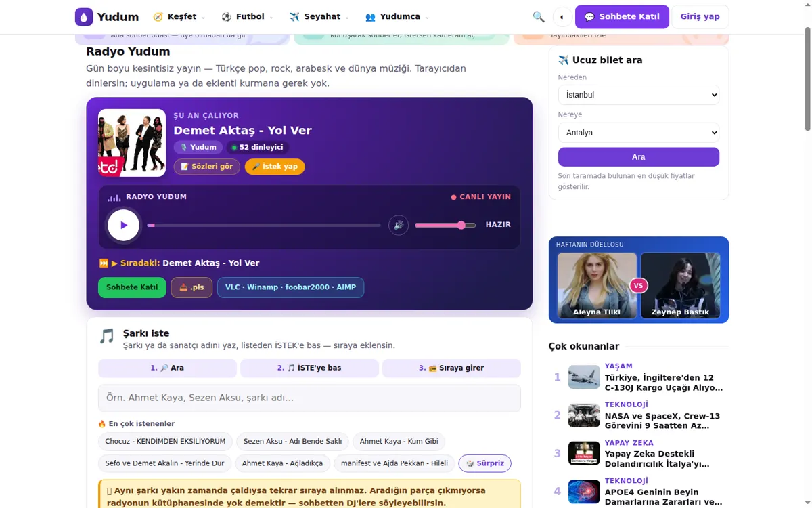Open the NASA ve SpaceX Crew-13 article
Viewport: 812px width, 508px height.
pyautogui.click(x=662, y=421)
